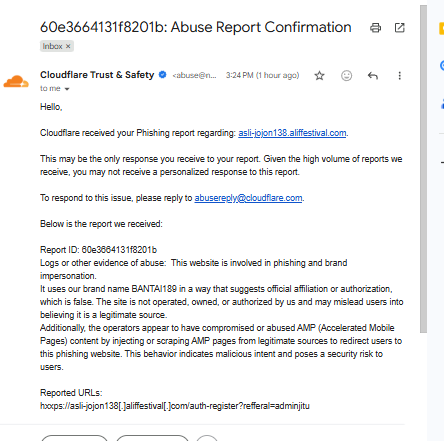Click the Inbox label chip
The width and height of the screenshot is (444, 441).
[x=57, y=46]
